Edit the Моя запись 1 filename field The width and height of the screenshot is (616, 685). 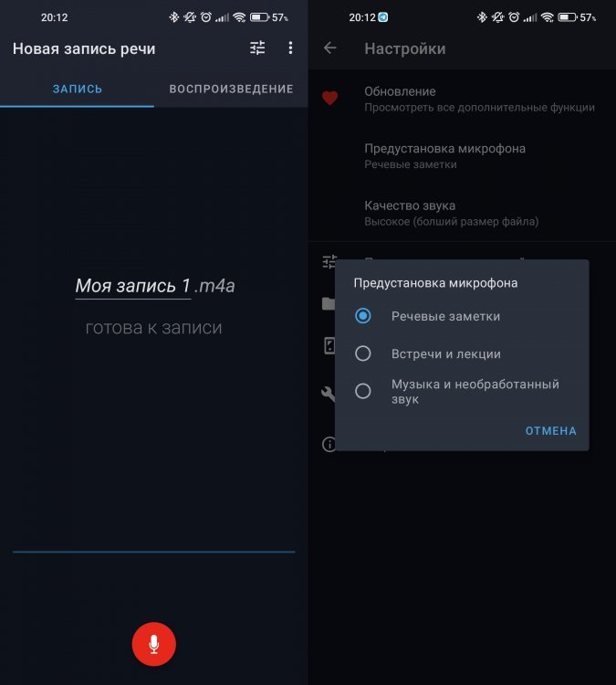click(132, 286)
